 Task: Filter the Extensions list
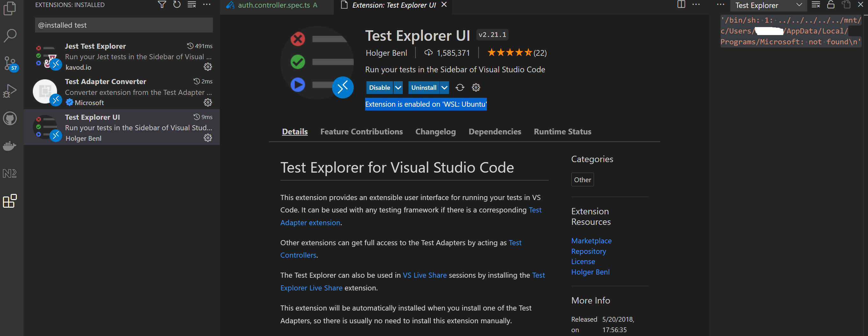(162, 5)
